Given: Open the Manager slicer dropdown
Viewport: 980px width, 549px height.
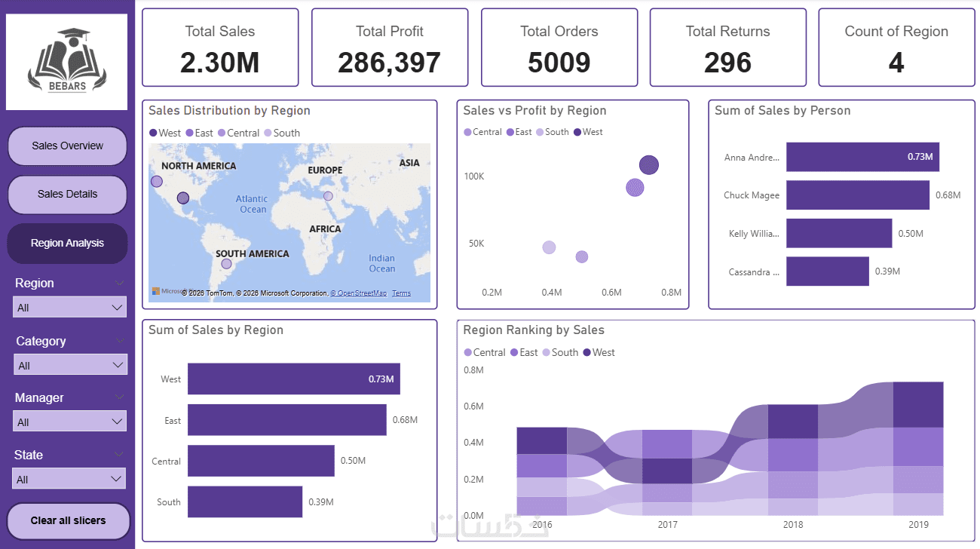Looking at the screenshot, I should tap(69, 421).
